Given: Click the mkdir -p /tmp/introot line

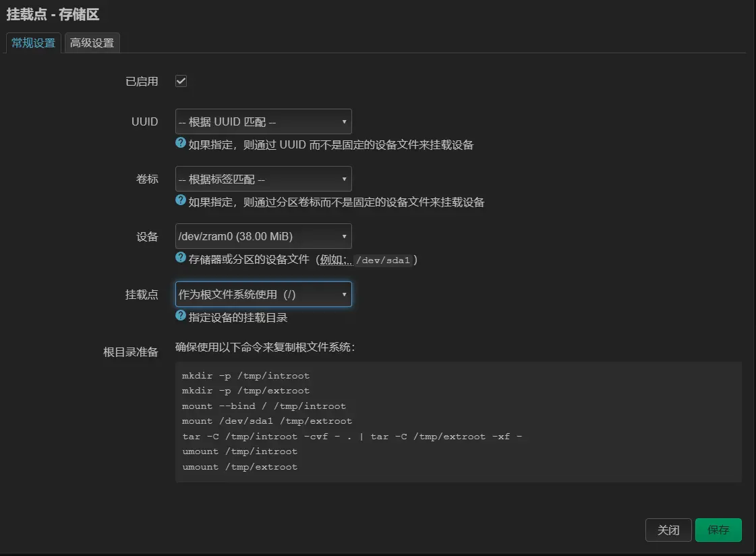Looking at the screenshot, I should tap(245, 376).
